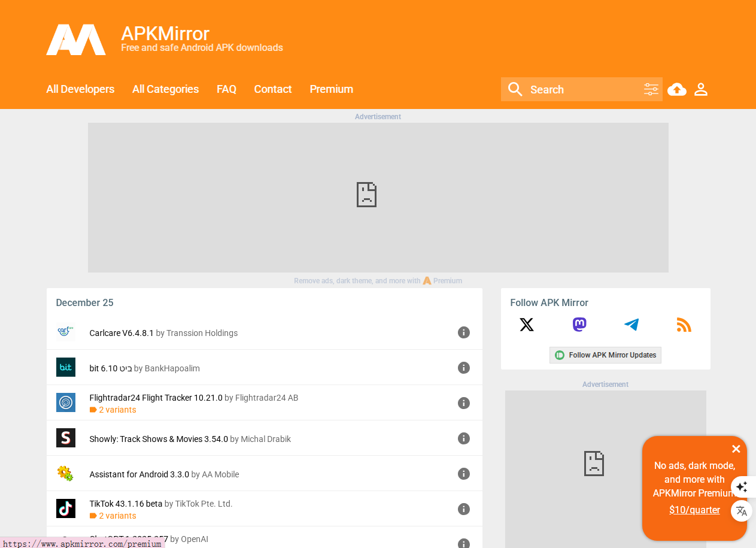
Task: Open the user account icon
Action: 700,89
